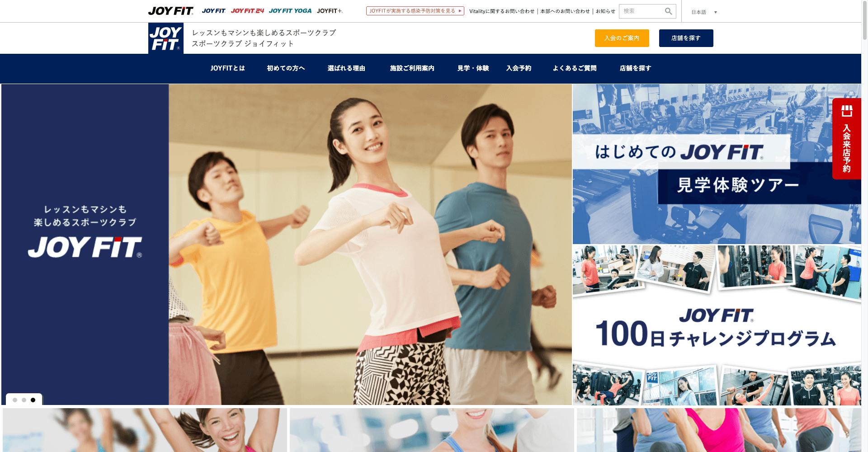Open the 初めての方へ menu item

(x=286, y=68)
